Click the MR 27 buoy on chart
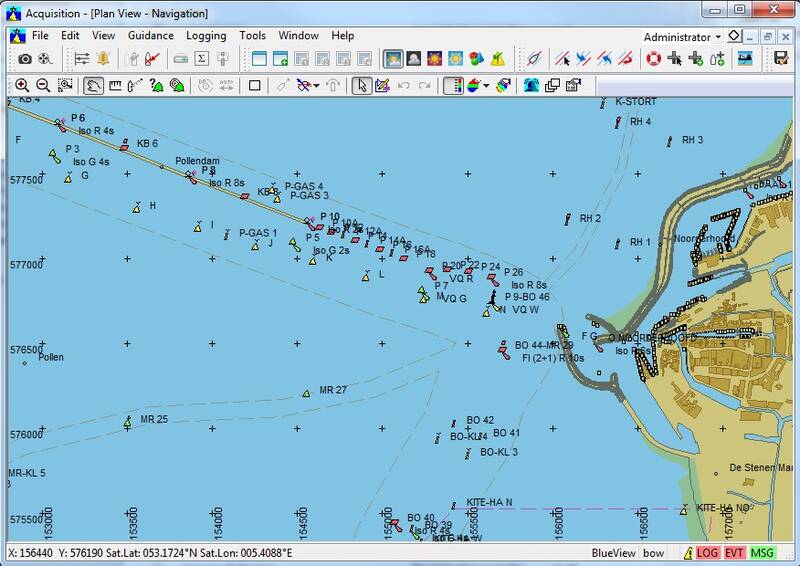 307,394
